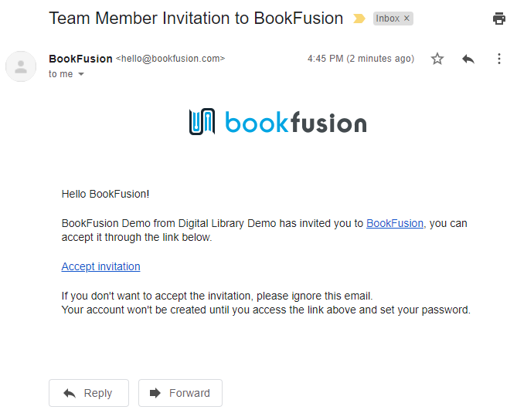
Task: Click the bookfusion logo image
Action: (x=277, y=122)
